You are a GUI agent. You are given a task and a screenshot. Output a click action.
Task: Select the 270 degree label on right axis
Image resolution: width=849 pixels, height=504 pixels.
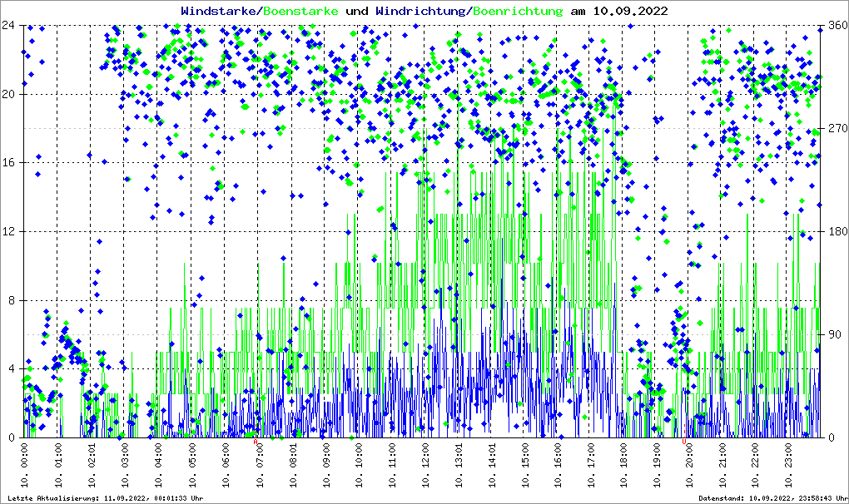(835, 128)
